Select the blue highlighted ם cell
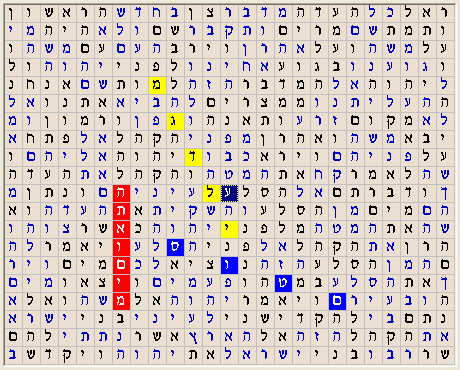The image size is (460, 370). [337, 300]
